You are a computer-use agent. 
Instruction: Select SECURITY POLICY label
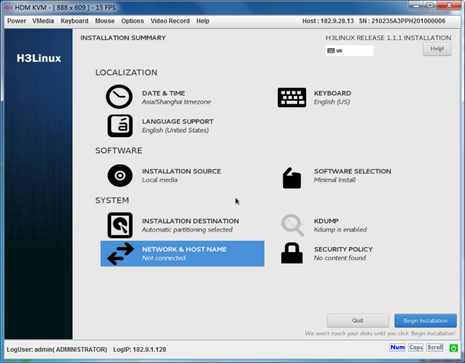pos(343,249)
